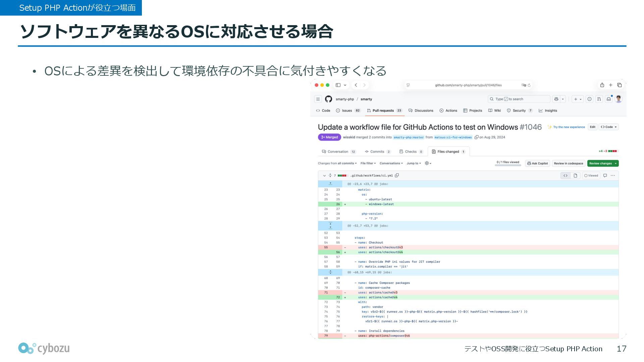
Task: Reload the page in address bar
Action: [529, 85]
